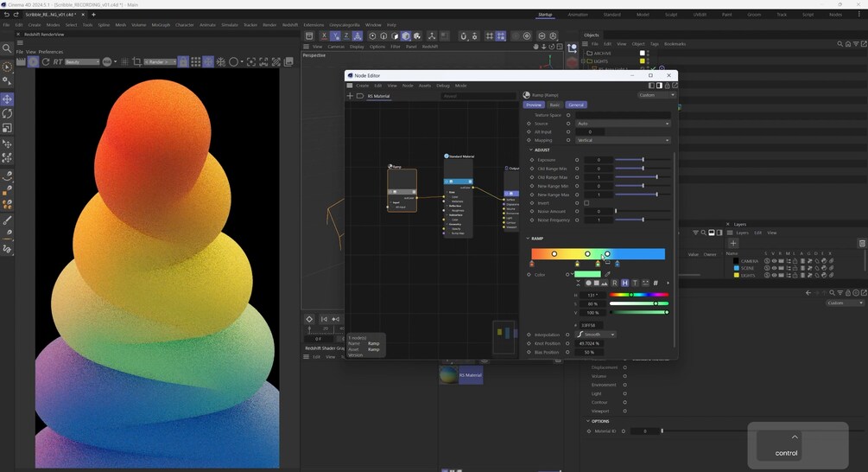Switch to the Sculpt layout tab

pyautogui.click(x=671, y=15)
